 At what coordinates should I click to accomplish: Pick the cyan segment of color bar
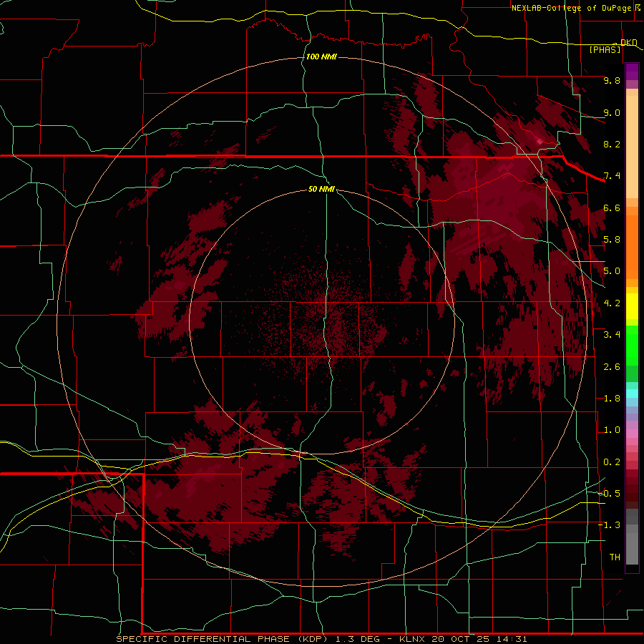pyautogui.click(x=632, y=393)
